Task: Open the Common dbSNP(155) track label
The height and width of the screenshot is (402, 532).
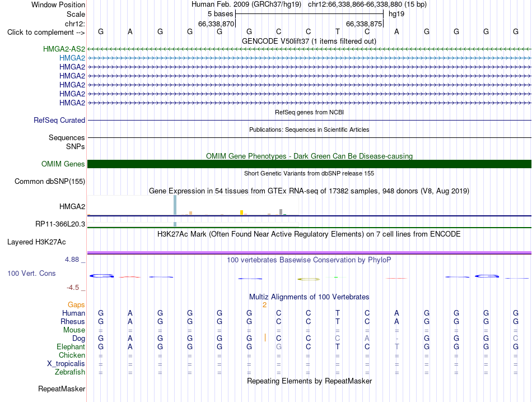Action: point(49,182)
